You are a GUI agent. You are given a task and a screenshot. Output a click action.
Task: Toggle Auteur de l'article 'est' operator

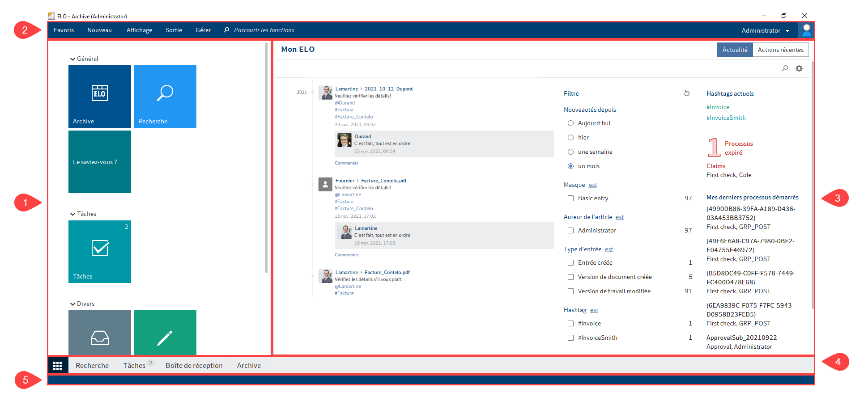pos(620,217)
